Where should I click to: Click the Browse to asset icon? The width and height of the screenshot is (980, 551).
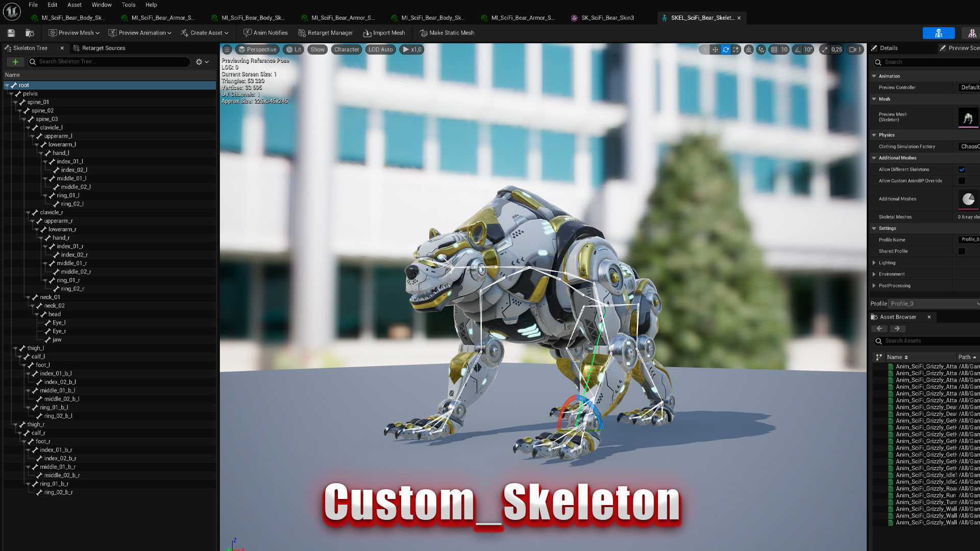[x=30, y=33]
